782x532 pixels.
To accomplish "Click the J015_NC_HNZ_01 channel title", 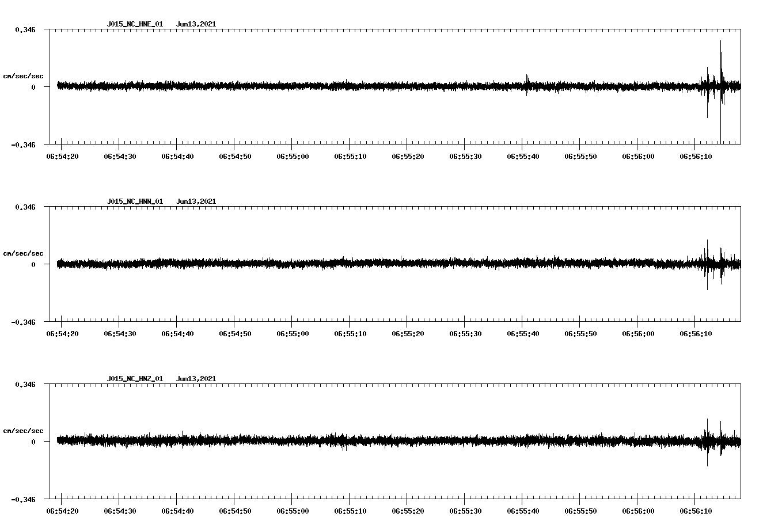I will 135,378.
